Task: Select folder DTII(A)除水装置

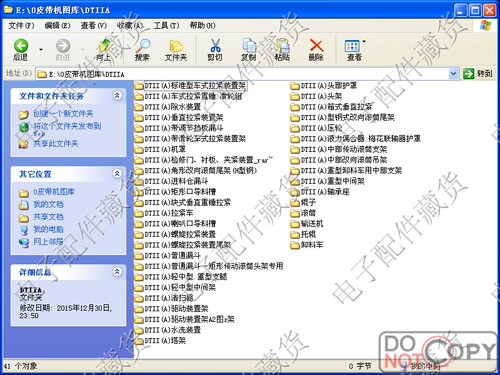Action: [x=168, y=107]
